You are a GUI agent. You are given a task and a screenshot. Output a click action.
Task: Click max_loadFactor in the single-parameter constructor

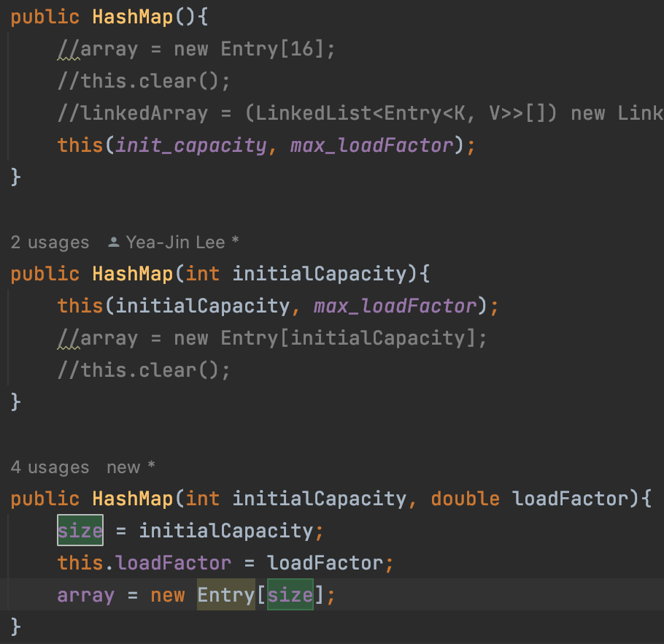point(395,306)
